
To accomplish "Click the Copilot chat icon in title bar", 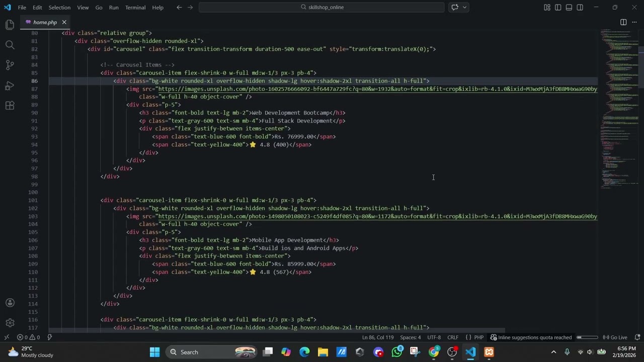I will pyautogui.click(x=455, y=7).
